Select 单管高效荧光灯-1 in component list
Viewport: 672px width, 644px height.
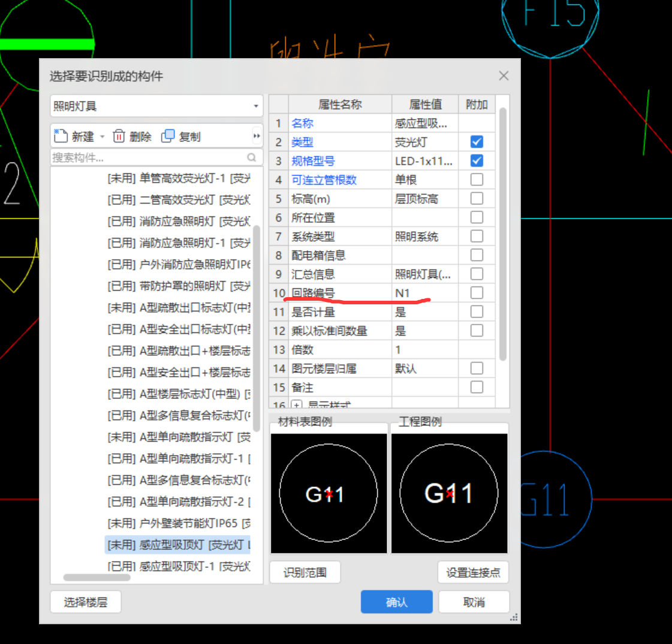click(179, 178)
